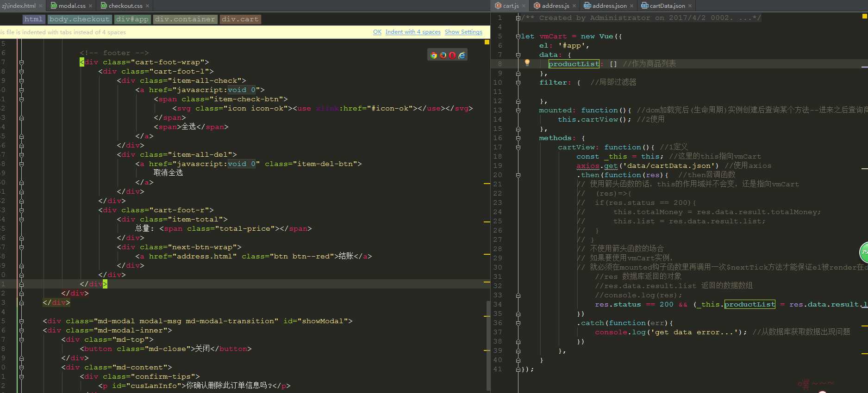Click the Indent with 4 spaces link
This screenshot has height=393, width=868.
point(413,32)
